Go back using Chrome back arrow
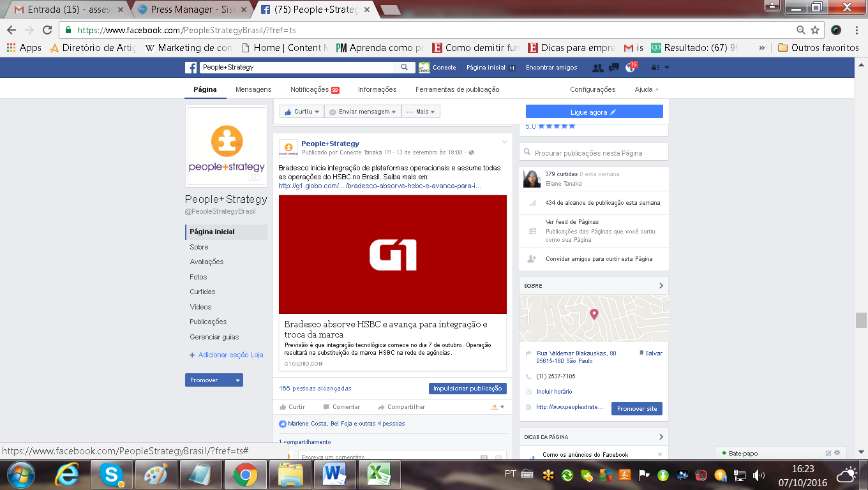Screen dimensions: 868x490 point(11,30)
